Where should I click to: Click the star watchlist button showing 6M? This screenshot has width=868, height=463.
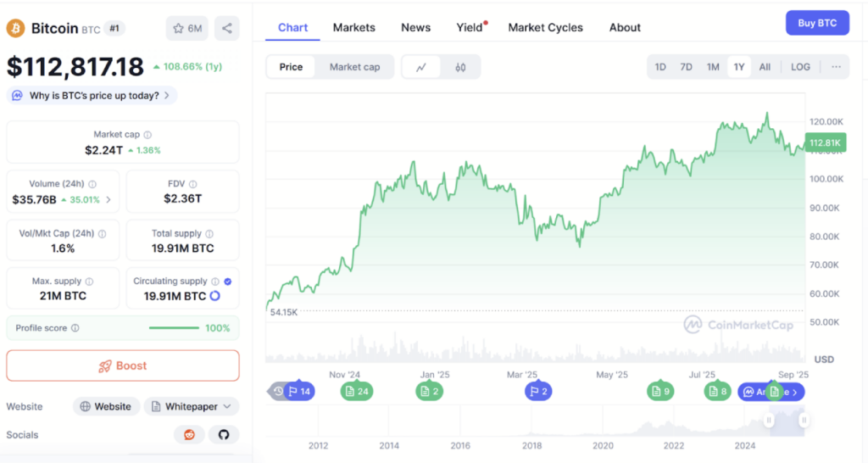(186, 28)
